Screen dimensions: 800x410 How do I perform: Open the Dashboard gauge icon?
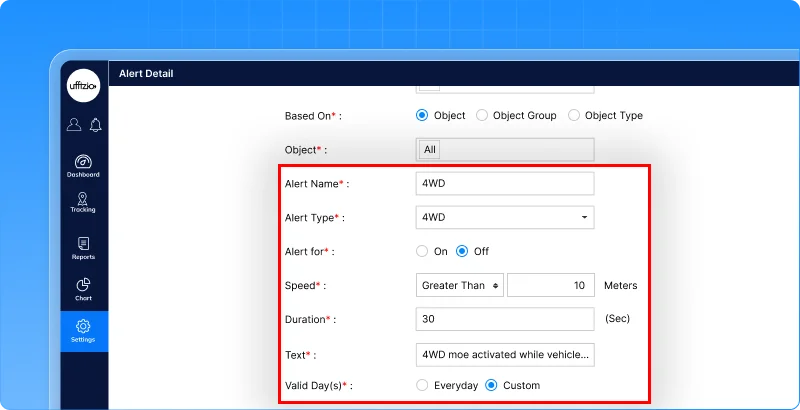[x=83, y=162]
